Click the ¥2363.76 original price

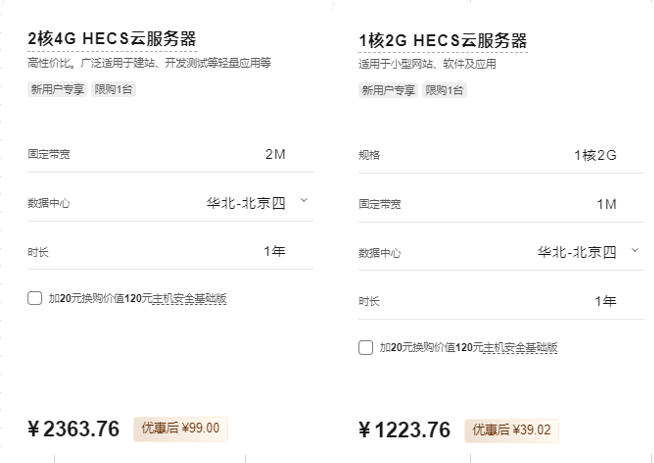click(74, 429)
